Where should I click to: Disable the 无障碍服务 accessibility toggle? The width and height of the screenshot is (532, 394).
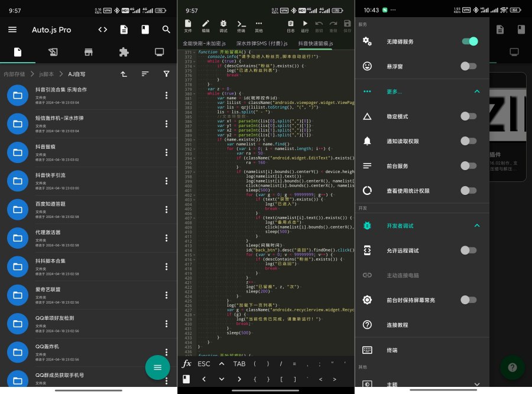coord(469,41)
